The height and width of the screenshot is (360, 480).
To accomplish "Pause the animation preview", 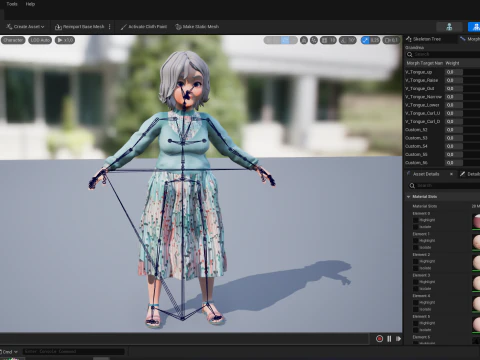I will [389, 339].
